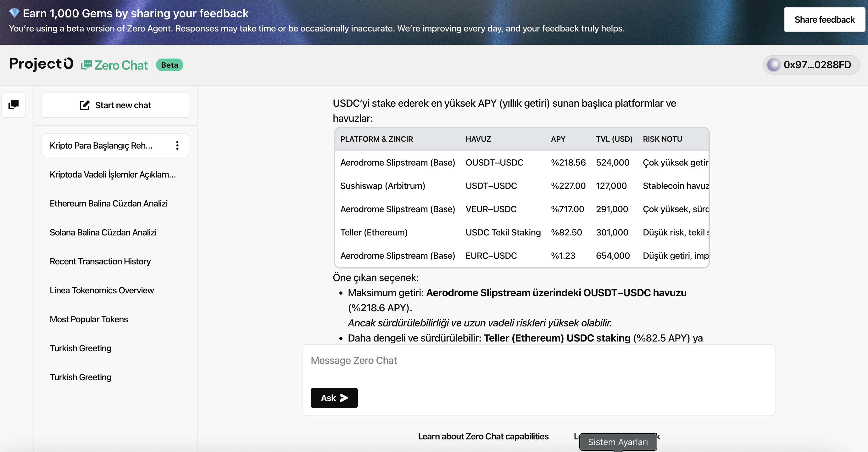This screenshot has width=868, height=452.
Task: Start a new chat
Action: click(x=115, y=105)
